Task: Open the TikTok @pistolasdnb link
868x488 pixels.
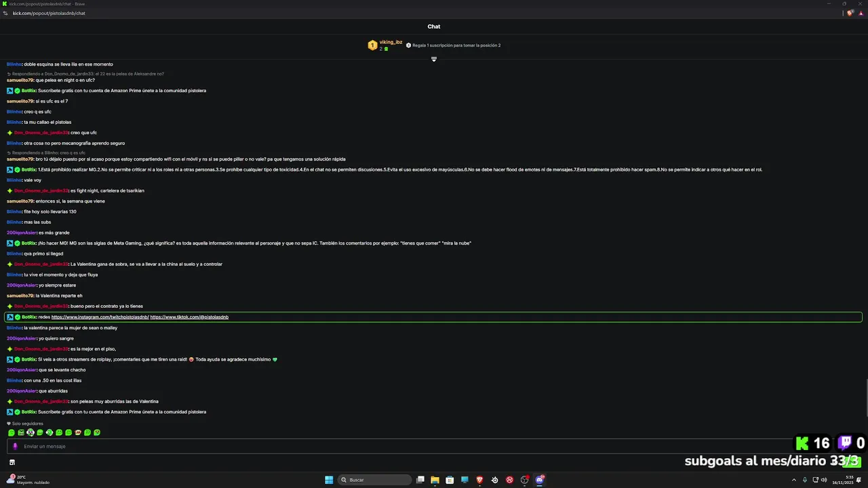Action: 189,317
